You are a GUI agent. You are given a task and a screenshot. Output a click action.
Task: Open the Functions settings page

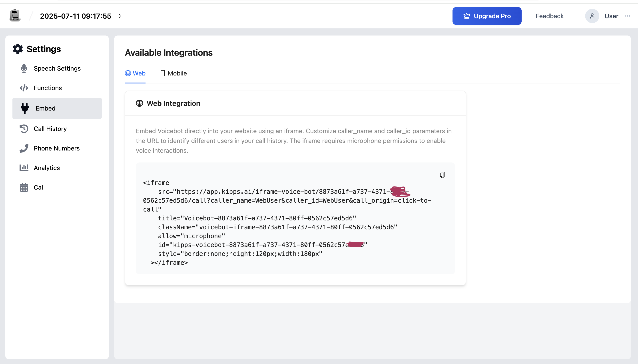[x=57, y=88]
